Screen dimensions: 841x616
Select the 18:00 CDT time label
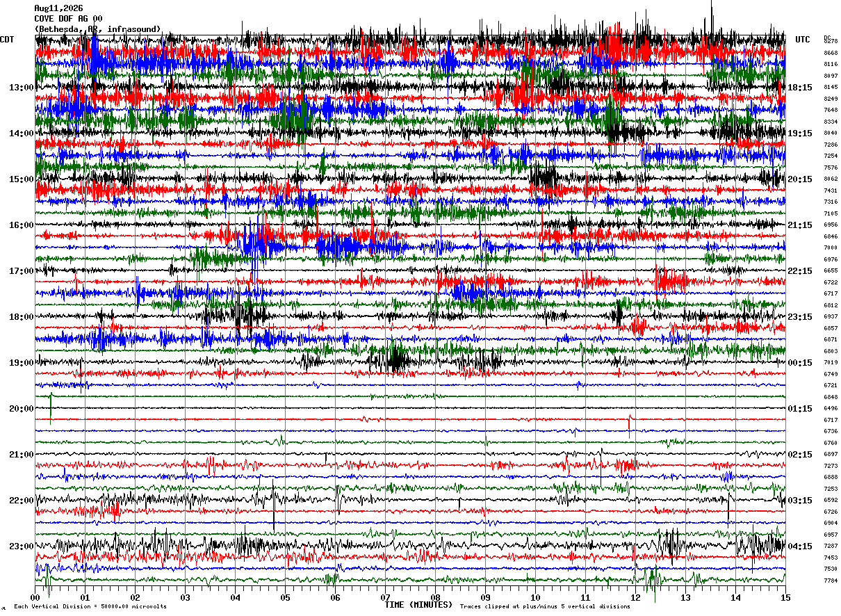click(x=21, y=317)
